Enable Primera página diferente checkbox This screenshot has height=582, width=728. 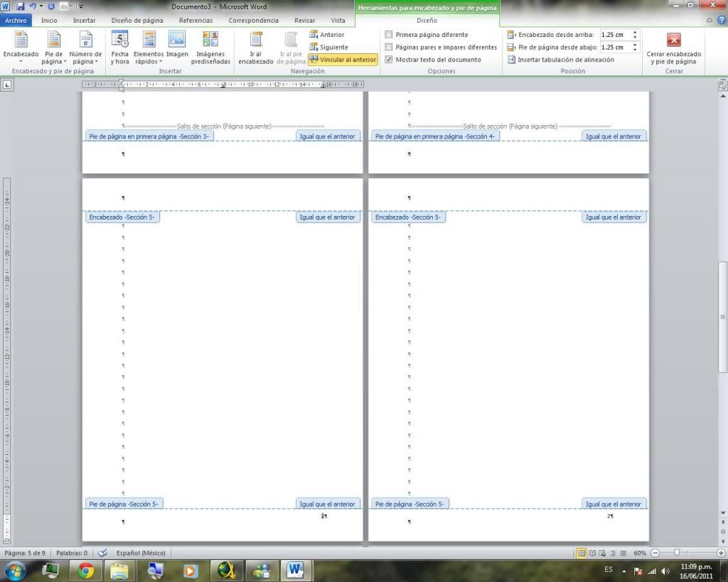coord(389,34)
